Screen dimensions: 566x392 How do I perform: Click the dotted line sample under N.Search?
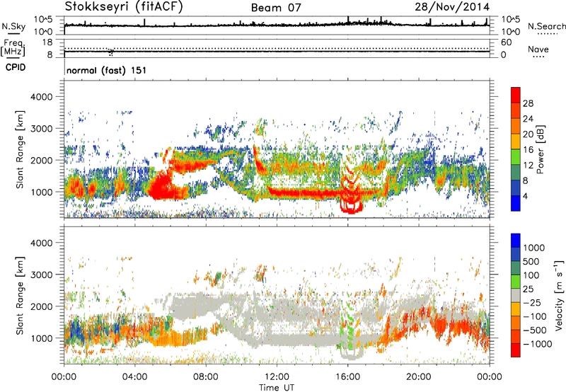pyautogui.click(x=547, y=34)
